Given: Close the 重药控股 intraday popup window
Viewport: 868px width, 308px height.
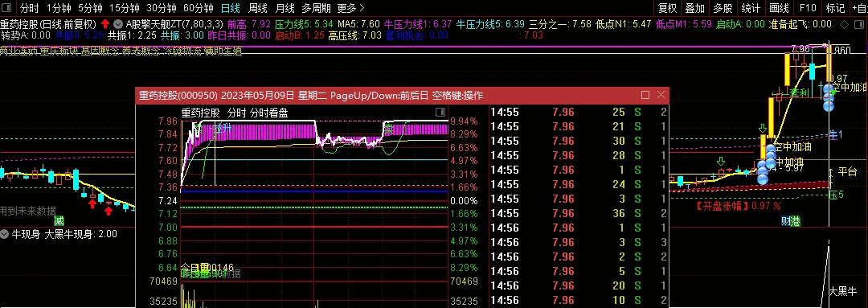Looking at the screenshot, I should point(661,95).
